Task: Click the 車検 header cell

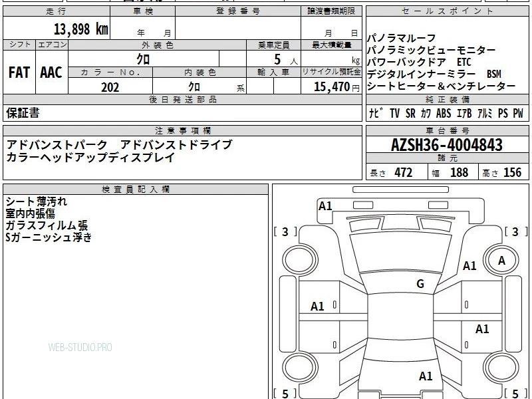Action: (143, 11)
